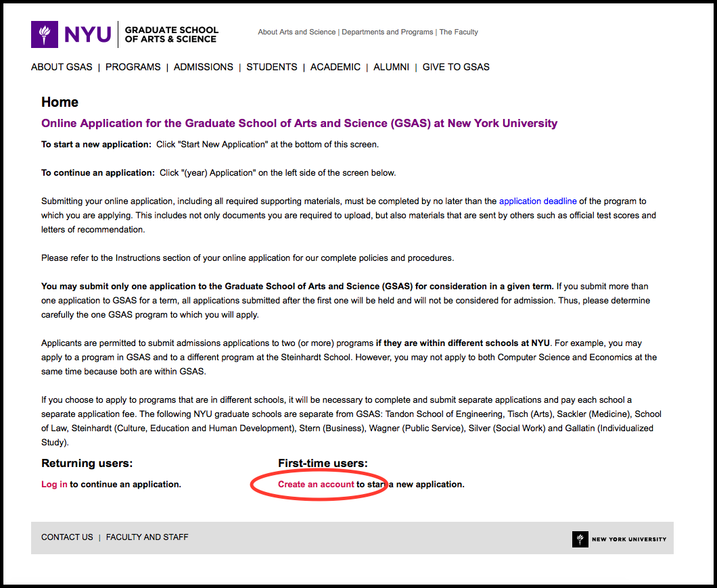The width and height of the screenshot is (717, 588).
Task: Open the About Arts and Science link
Action: (296, 32)
